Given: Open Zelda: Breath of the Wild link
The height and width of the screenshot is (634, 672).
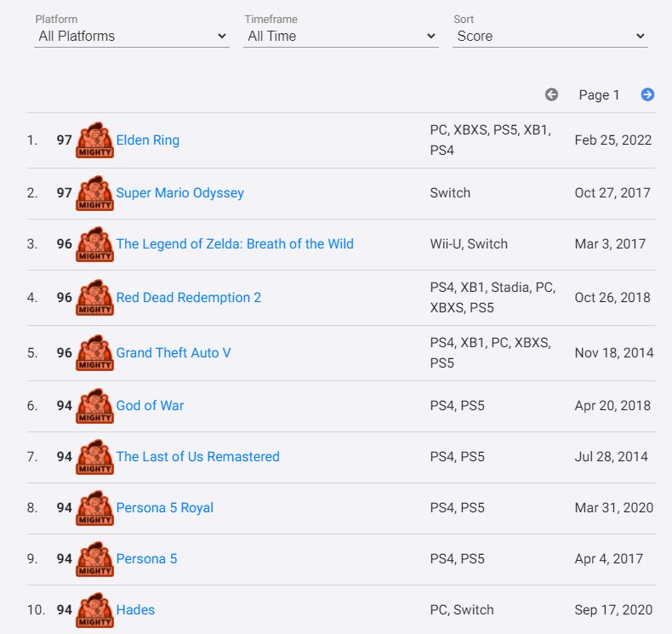Looking at the screenshot, I should pyautogui.click(x=235, y=244).
